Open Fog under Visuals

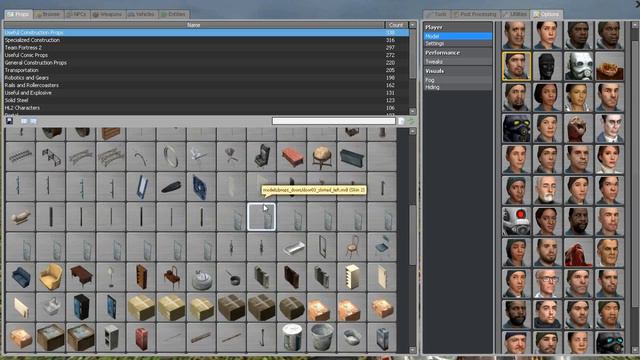458,80
